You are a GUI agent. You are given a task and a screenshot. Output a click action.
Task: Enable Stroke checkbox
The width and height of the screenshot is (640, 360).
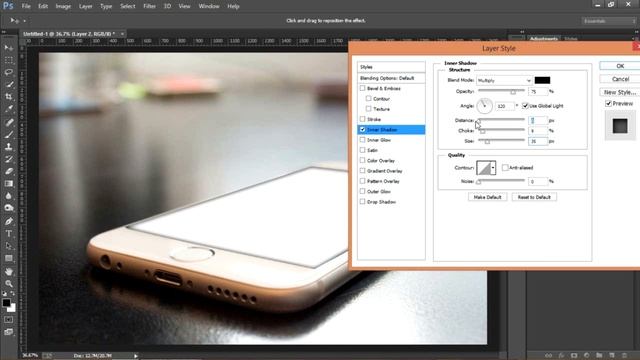click(x=362, y=119)
